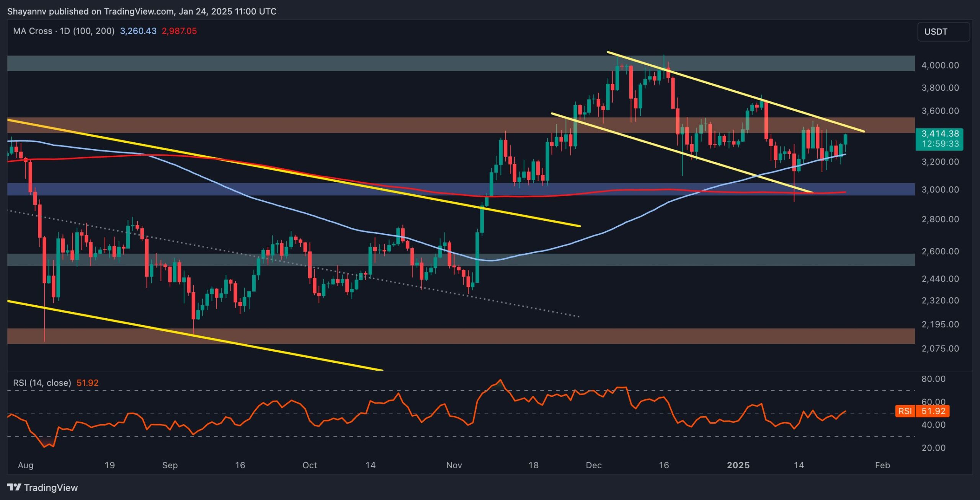Screen dimensions: 980x500
Task: Click the 2,075.00 price axis label
Action: pos(940,349)
